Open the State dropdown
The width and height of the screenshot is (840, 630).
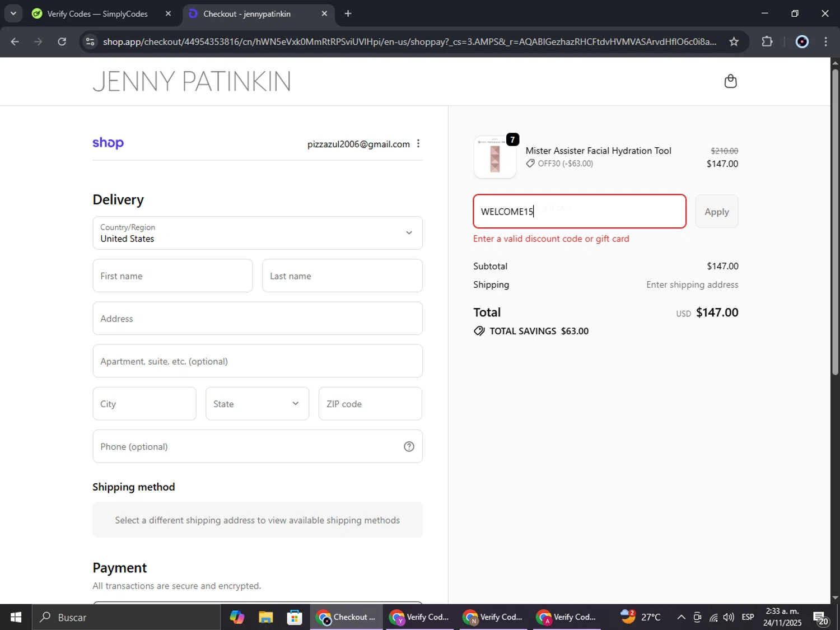coord(257,404)
